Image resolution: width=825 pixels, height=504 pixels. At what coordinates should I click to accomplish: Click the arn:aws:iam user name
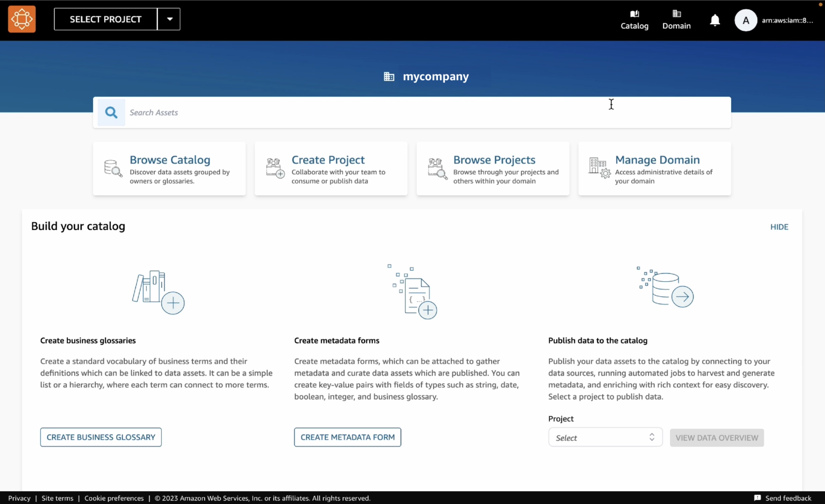(x=787, y=20)
